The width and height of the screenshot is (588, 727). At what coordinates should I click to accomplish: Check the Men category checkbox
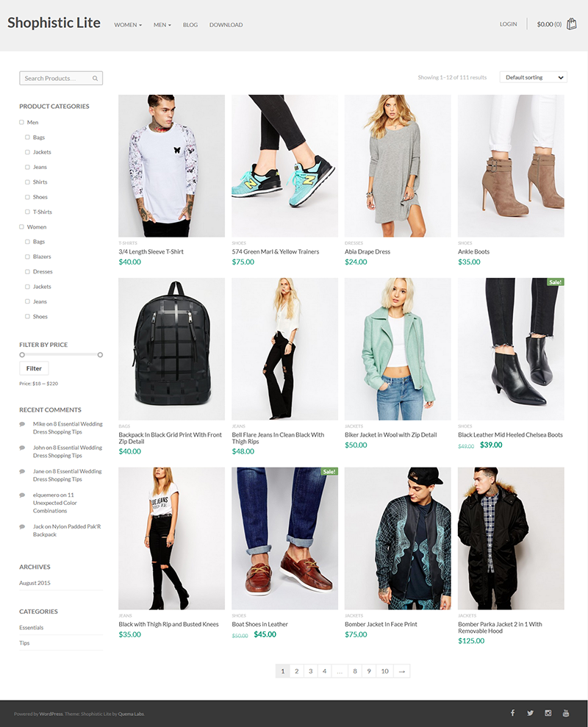[x=21, y=123]
